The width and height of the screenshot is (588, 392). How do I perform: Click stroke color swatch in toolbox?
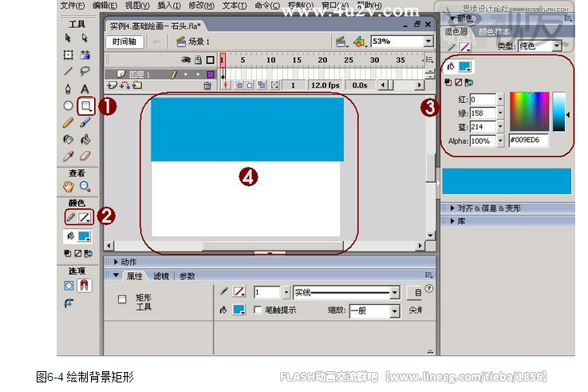84,217
